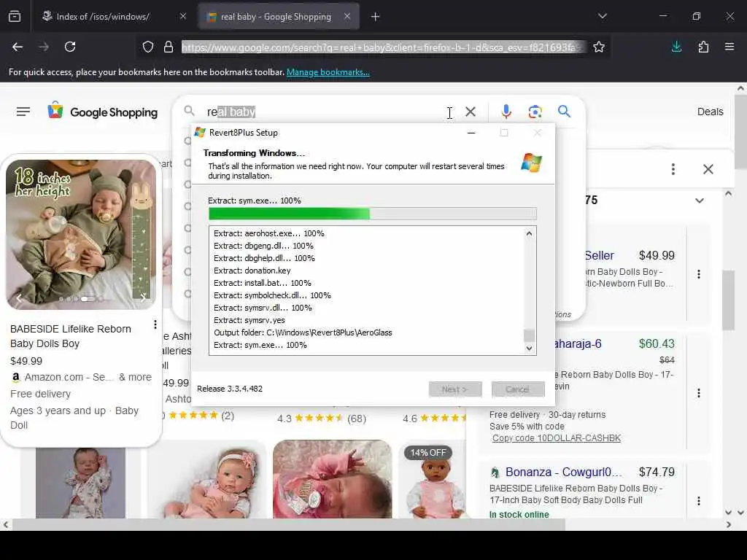Screen dimensions: 747x560
Task: Click the URL address bar
Action: tap(382, 47)
